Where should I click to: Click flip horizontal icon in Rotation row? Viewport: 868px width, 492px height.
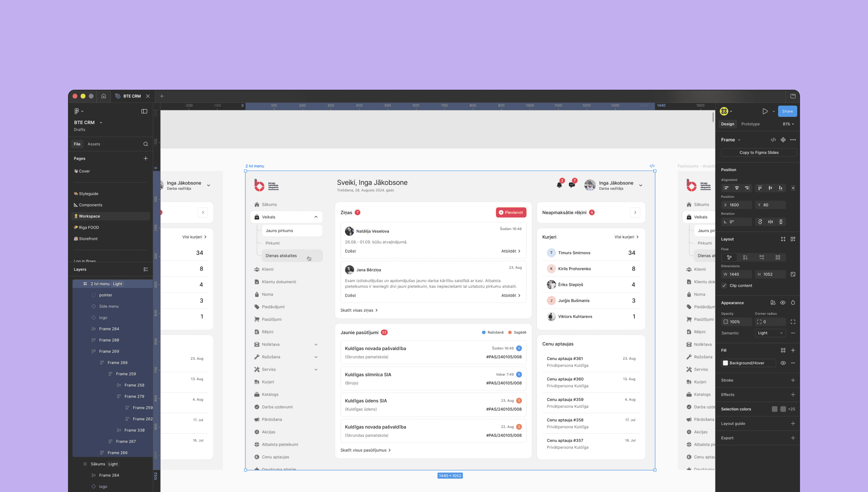pos(770,222)
